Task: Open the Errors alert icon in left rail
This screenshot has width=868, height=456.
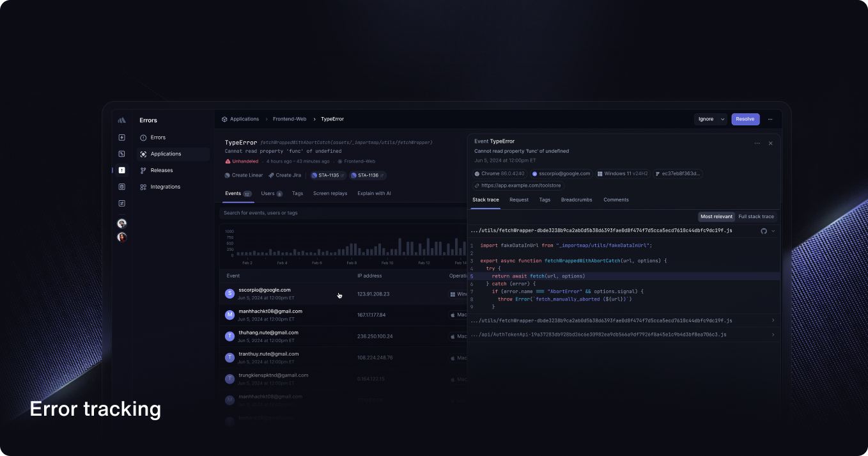Action: pos(121,170)
